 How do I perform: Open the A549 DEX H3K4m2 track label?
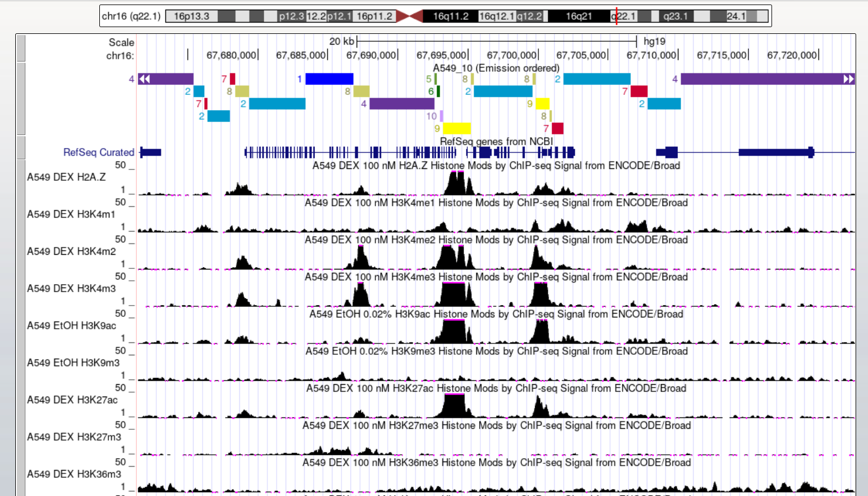(x=72, y=252)
